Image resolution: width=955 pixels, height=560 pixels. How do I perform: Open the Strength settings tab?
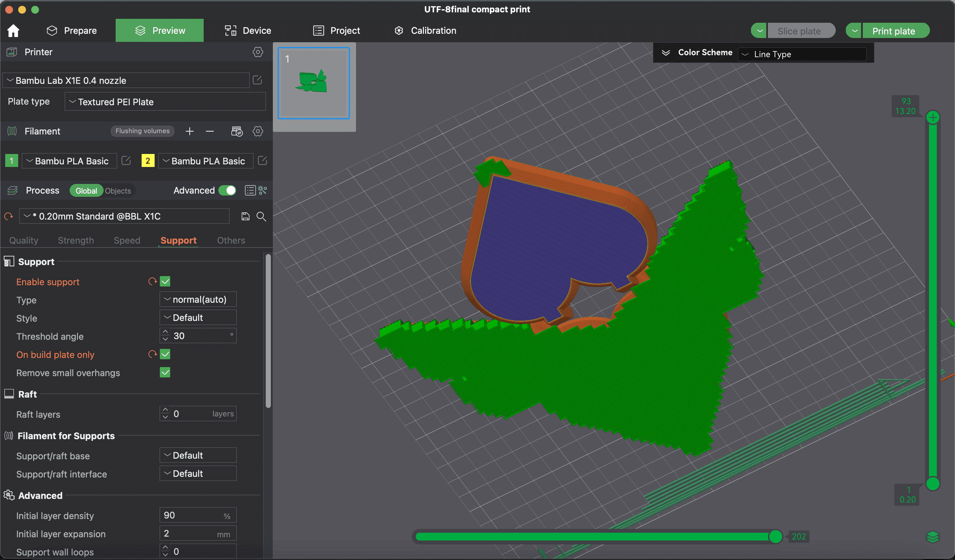click(x=76, y=240)
